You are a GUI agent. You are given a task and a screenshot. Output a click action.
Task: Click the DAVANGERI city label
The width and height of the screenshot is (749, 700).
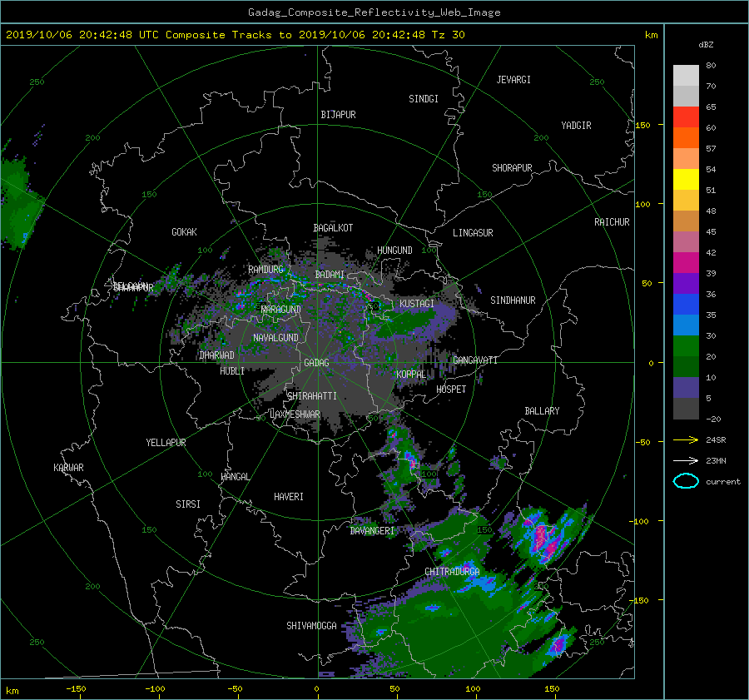[372, 531]
